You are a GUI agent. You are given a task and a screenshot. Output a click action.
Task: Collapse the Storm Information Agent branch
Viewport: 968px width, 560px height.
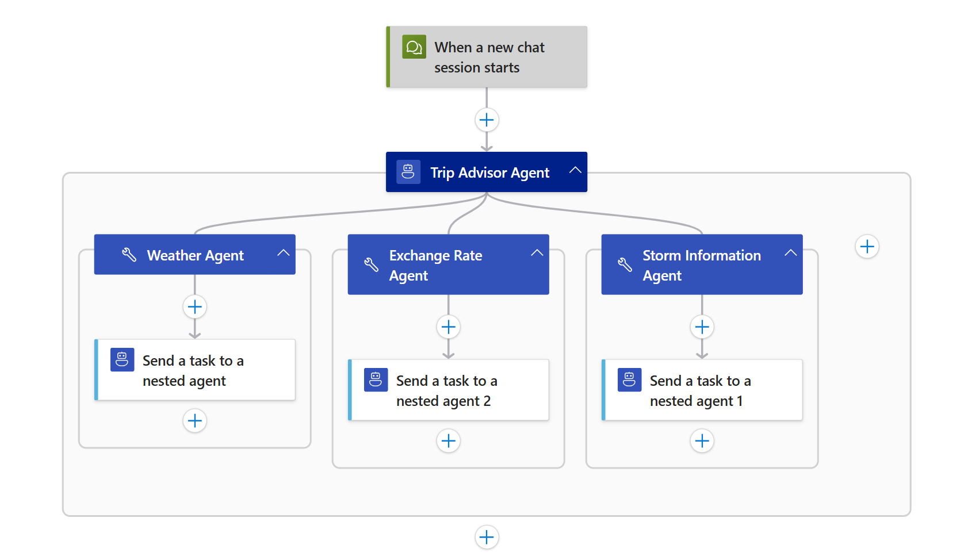click(x=791, y=252)
